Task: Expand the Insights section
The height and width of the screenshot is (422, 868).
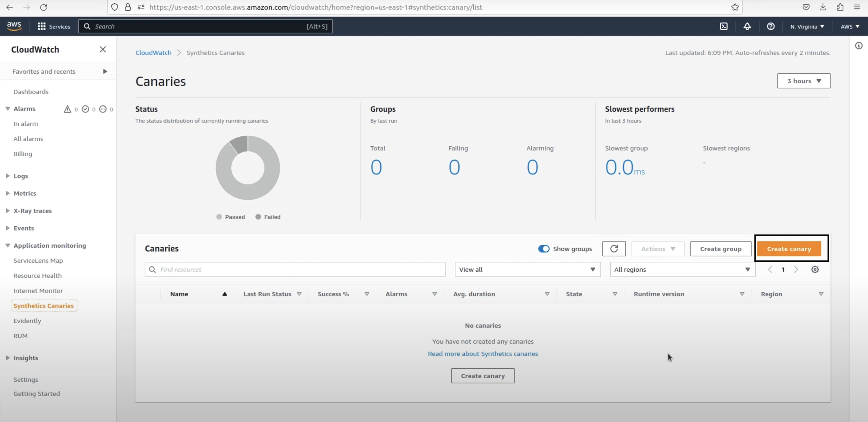Action: coord(8,358)
